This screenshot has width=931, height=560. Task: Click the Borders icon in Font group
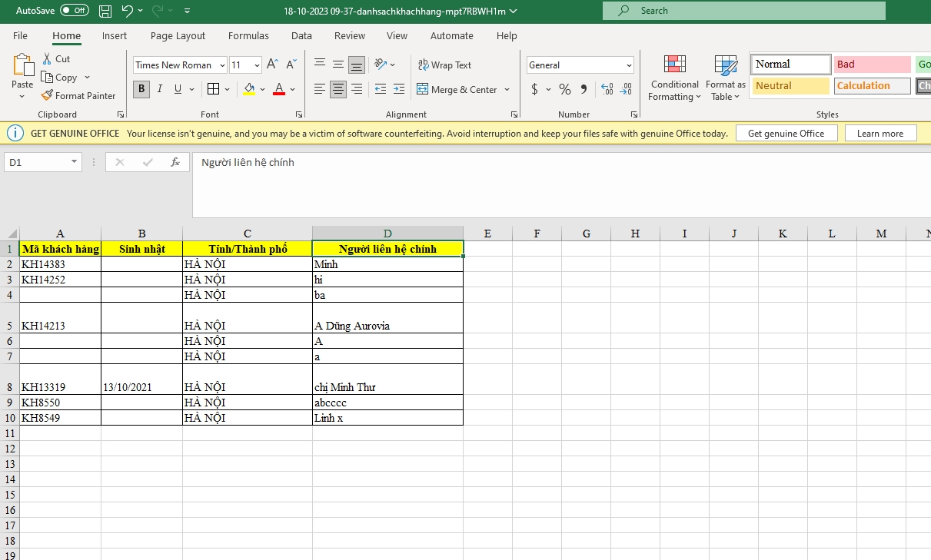click(214, 89)
